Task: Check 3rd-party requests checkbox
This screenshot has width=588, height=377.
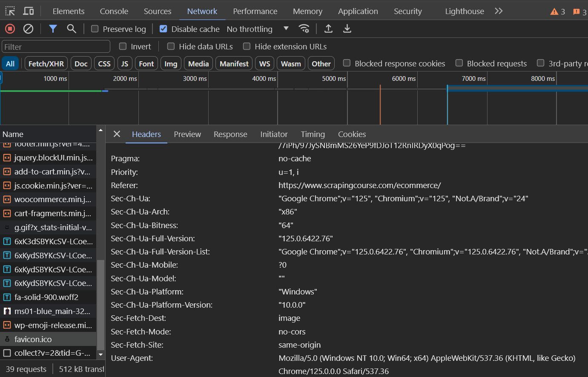Action: coord(540,63)
